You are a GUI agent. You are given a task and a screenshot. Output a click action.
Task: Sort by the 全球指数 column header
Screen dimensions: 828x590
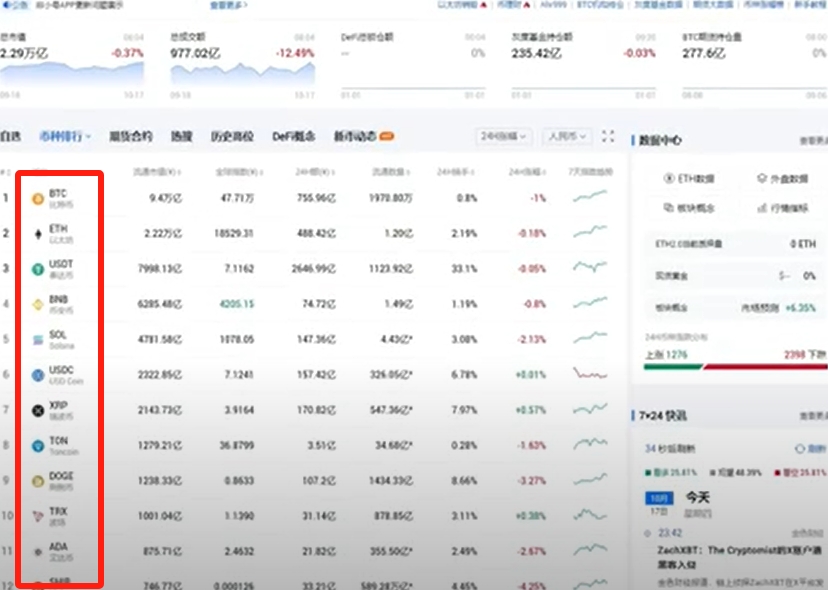click(239, 172)
